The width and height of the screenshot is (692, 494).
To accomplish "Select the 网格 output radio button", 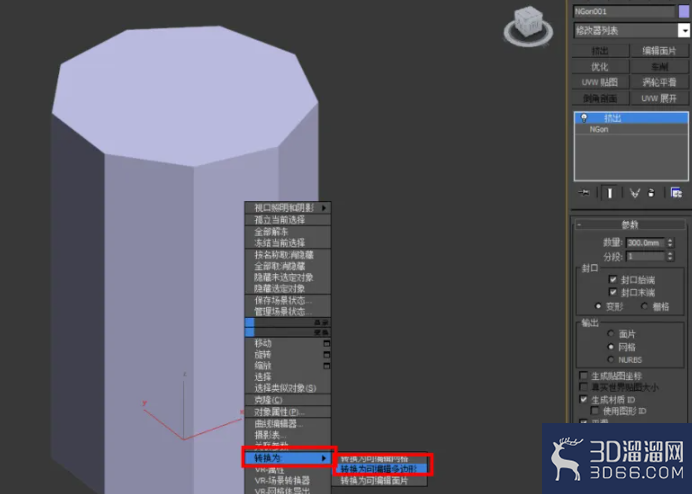I will click(x=611, y=347).
